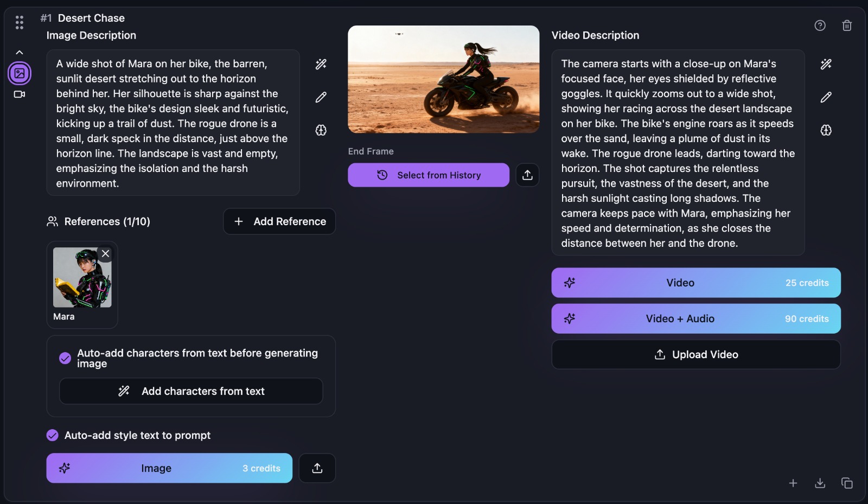Click the drag handle dots beside Desert Chase

click(20, 22)
